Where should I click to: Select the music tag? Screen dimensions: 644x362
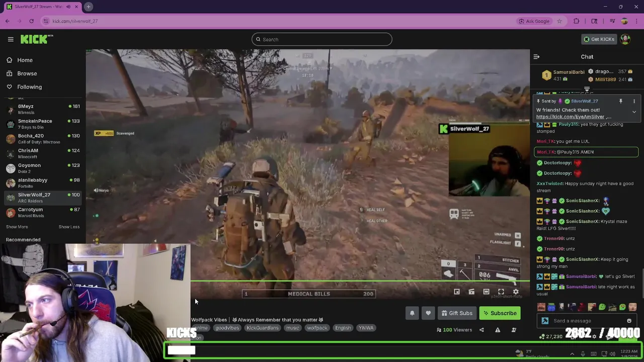pyautogui.click(x=292, y=328)
